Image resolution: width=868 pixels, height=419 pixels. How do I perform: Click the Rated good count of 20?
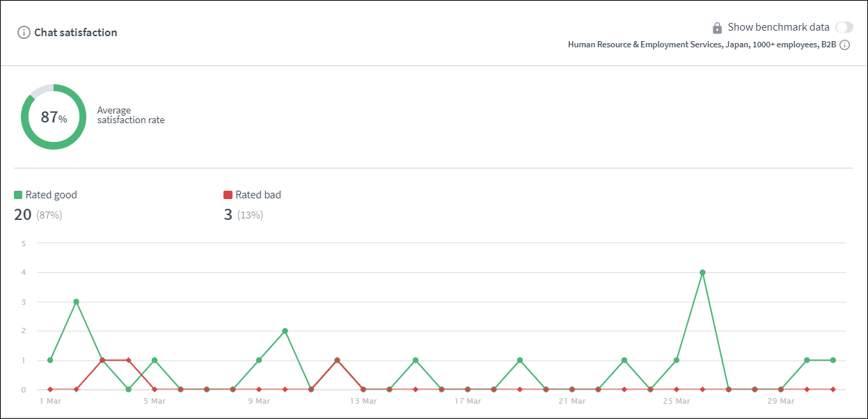23,214
